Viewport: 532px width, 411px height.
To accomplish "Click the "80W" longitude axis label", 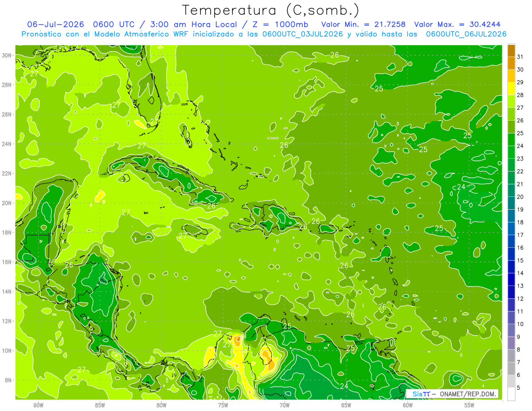I will (162, 405).
